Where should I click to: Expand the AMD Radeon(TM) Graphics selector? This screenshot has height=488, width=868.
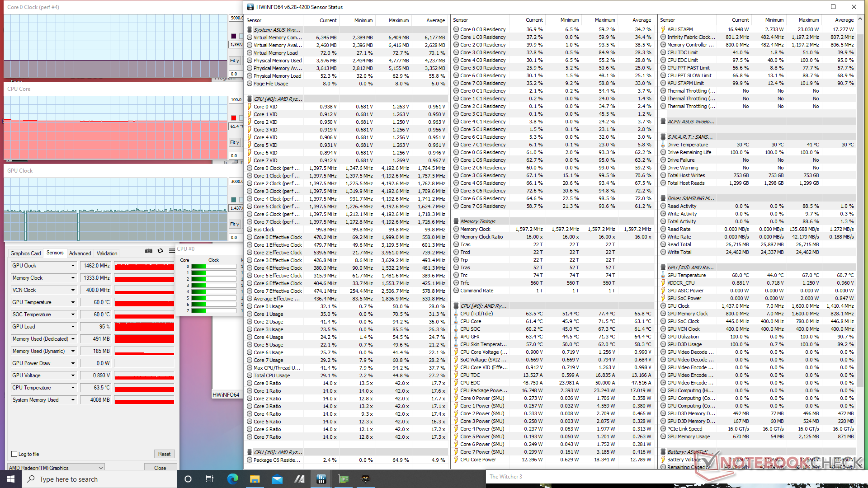tap(101, 468)
